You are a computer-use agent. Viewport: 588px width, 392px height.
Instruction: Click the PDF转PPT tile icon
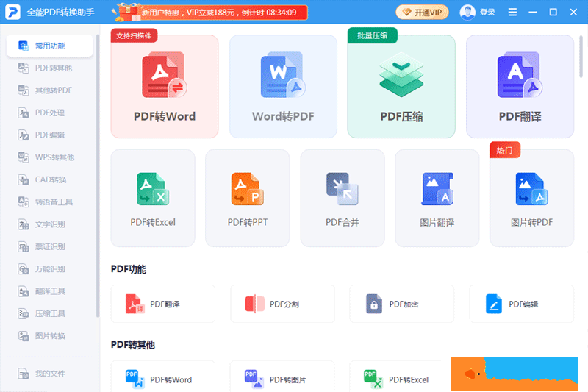click(247, 189)
